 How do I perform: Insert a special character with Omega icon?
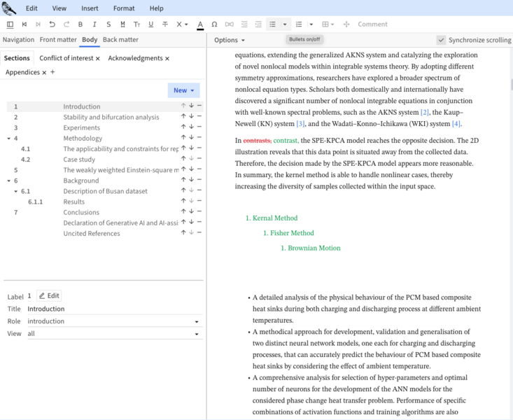tap(214, 24)
